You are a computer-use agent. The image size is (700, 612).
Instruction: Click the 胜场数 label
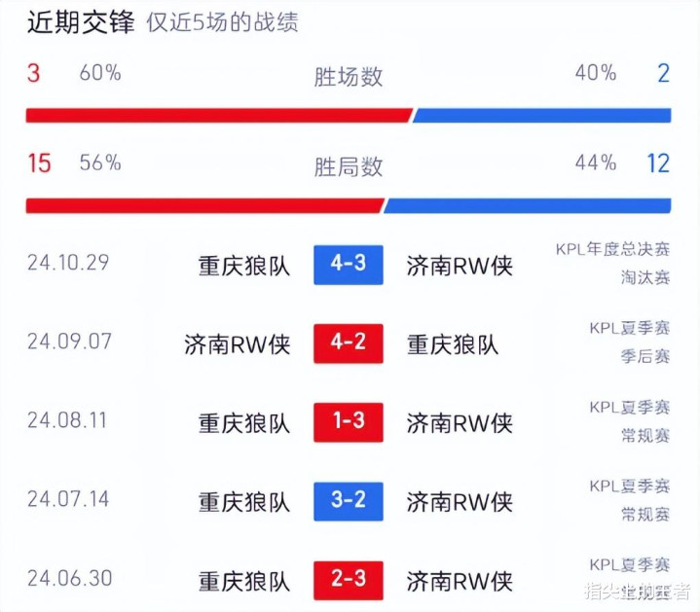click(349, 77)
